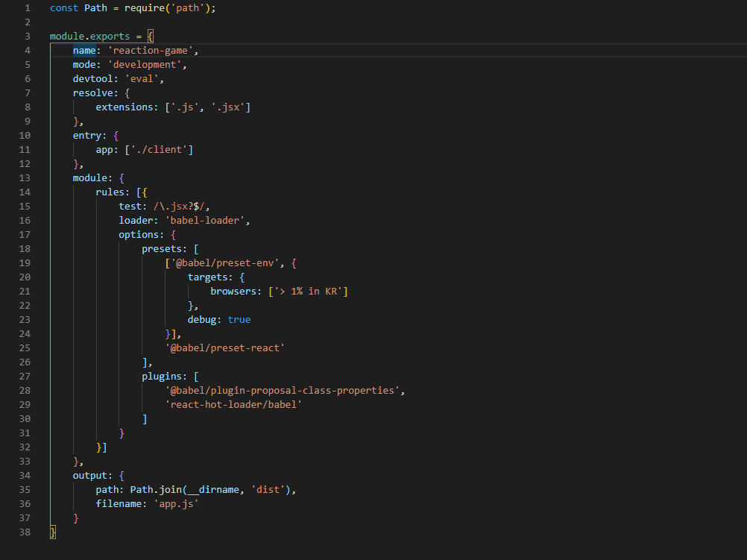Click require('path') on first line
Viewport: 747px width, 560px height.
click(x=167, y=8)
